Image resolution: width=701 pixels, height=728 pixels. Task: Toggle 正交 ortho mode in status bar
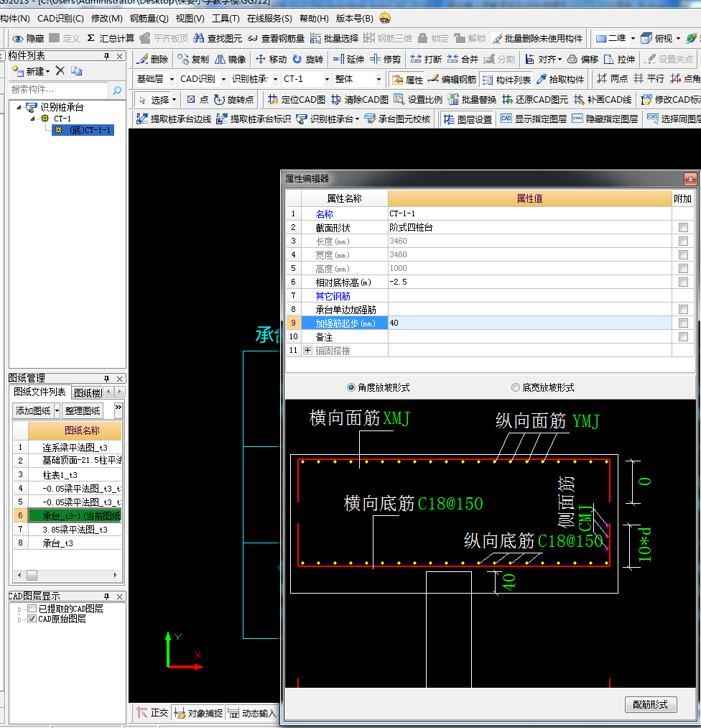click(x=153, y=712)
